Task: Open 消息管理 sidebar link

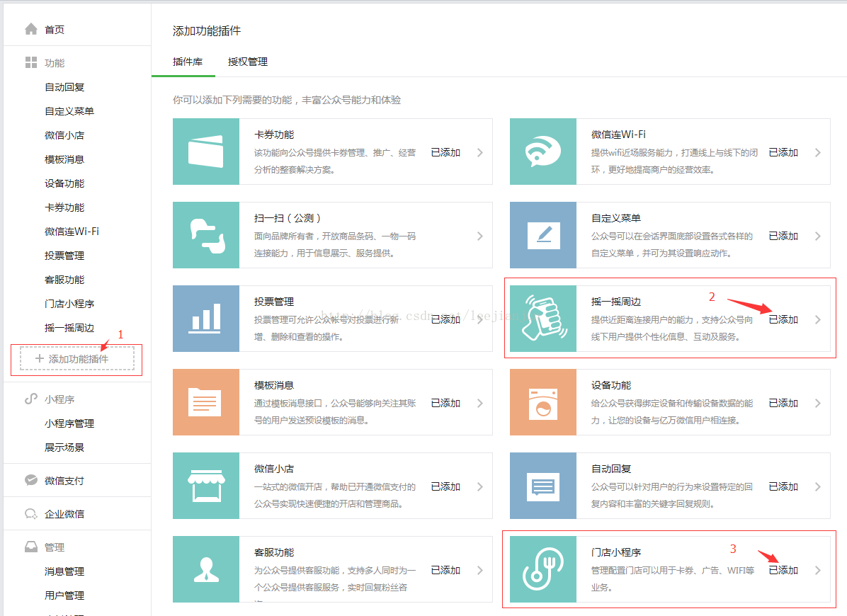Action: tap(64, 571)
